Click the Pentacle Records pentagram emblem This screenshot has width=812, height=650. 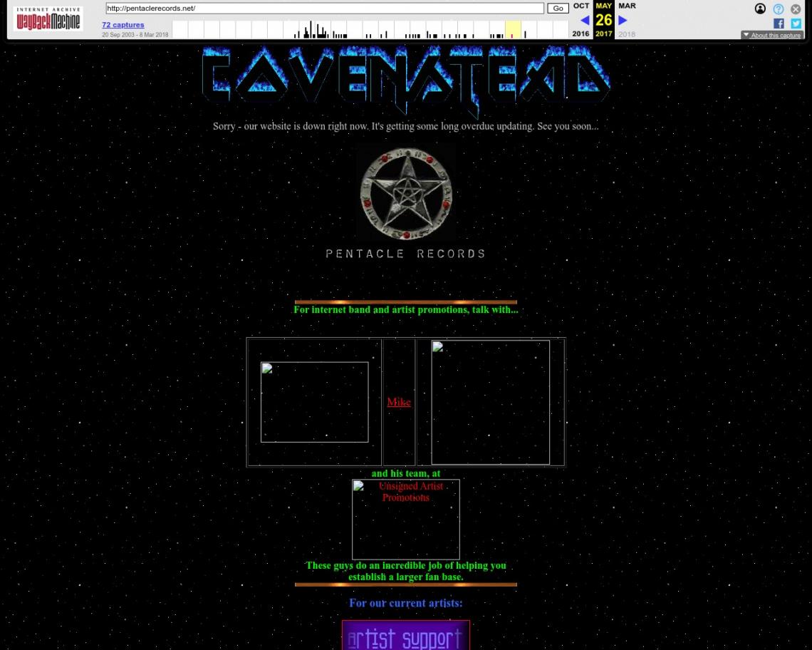tap(406, 193)
